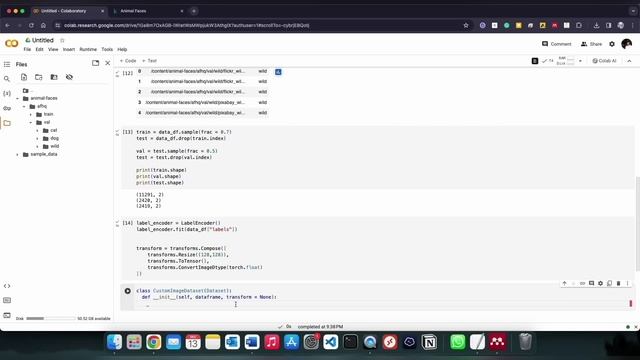Expand the train folder
This screenshot has width=640, height=360.
tap(31, 115)
